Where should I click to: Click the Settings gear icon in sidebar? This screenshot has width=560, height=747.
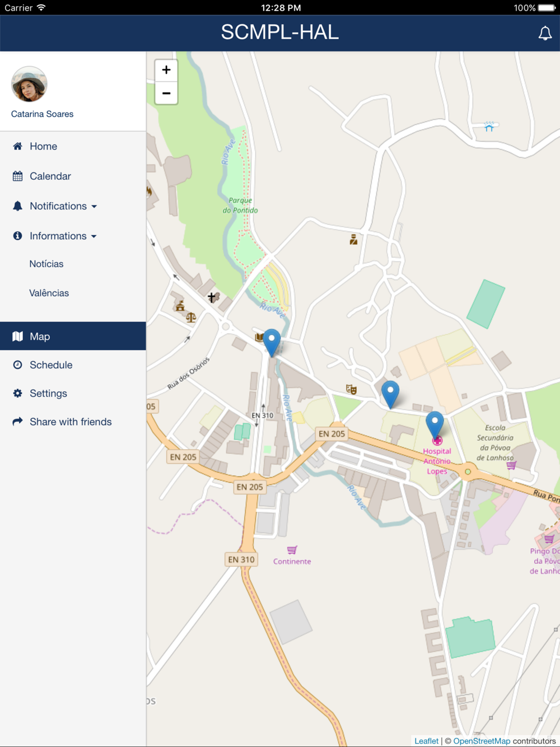pos(18,393)
